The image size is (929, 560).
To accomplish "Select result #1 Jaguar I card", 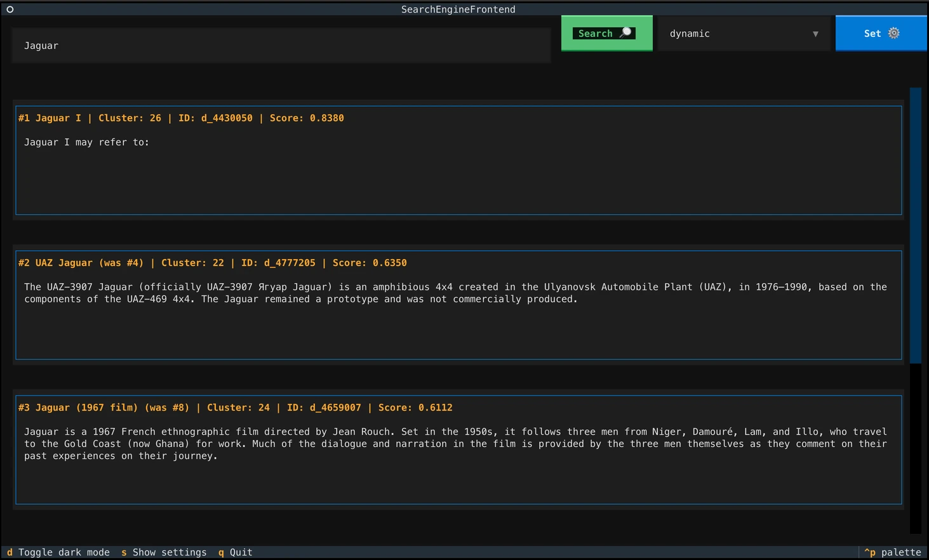I will pos(458,160).
